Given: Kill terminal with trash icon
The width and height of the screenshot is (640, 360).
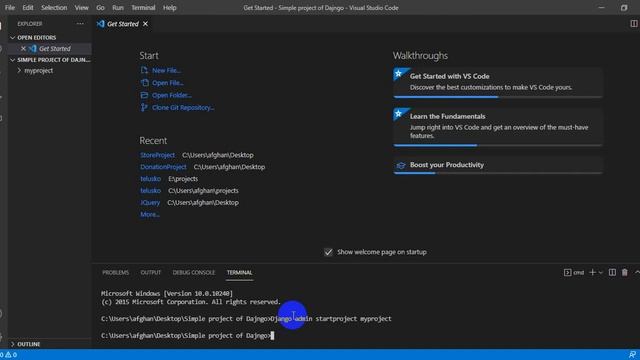Looking at the screenshot, I should coord(624,273).
